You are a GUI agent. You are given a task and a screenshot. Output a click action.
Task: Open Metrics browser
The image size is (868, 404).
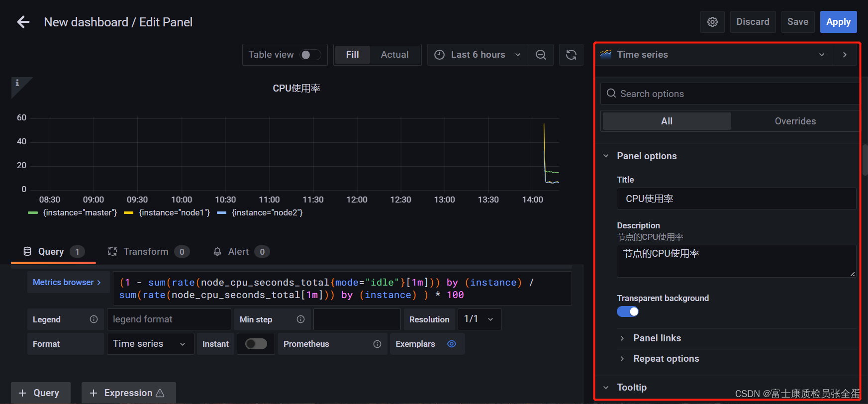click(x=68, y=282)
